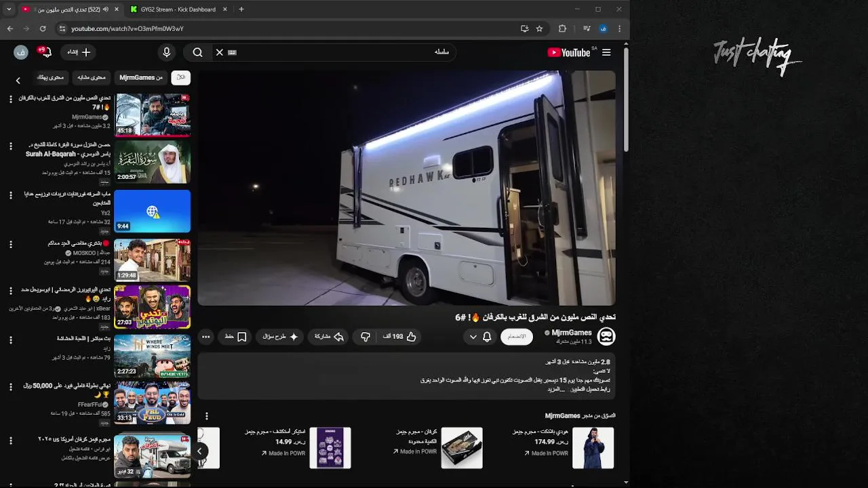Bookmark this page with star icon
Screen dimensions: 868x488
point(539,28)
